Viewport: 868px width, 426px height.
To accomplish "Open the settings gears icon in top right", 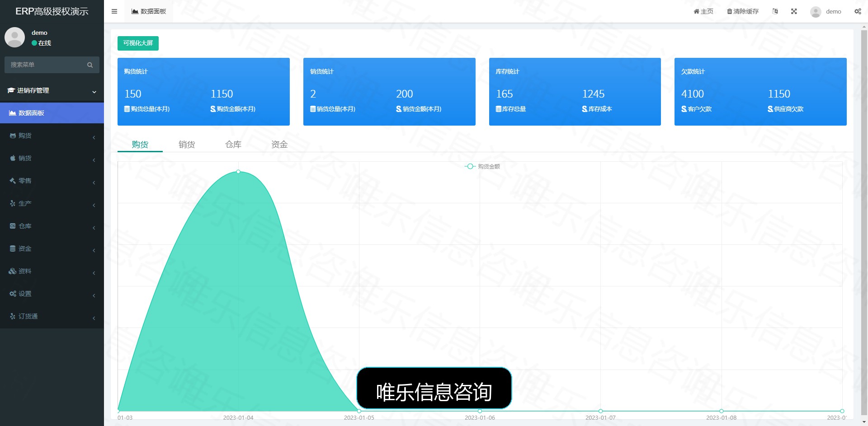I will [x=858, y=11].
